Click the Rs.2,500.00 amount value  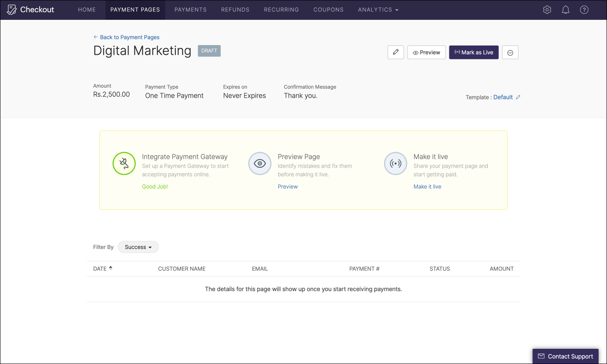pyautogui.click(x=111, y=94)
